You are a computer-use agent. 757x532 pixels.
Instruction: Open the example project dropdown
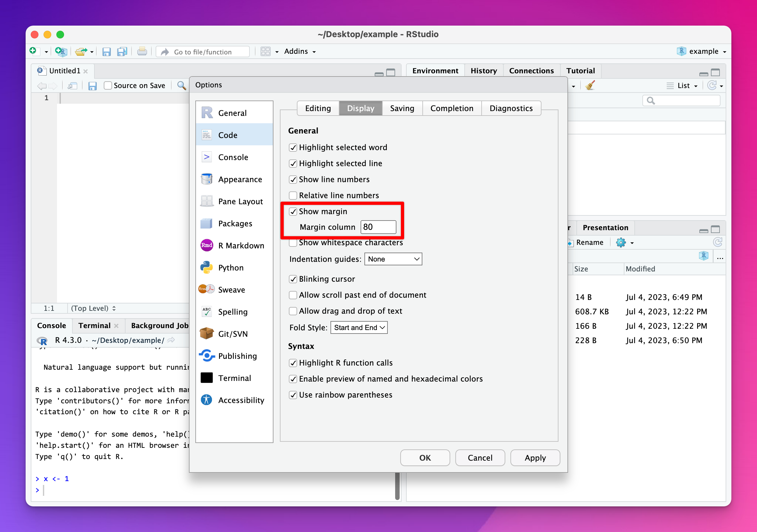[701, 52]
